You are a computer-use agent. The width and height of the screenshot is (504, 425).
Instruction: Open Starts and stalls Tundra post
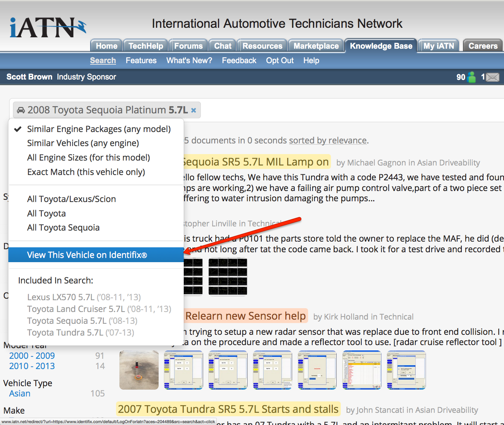point(228,409)
